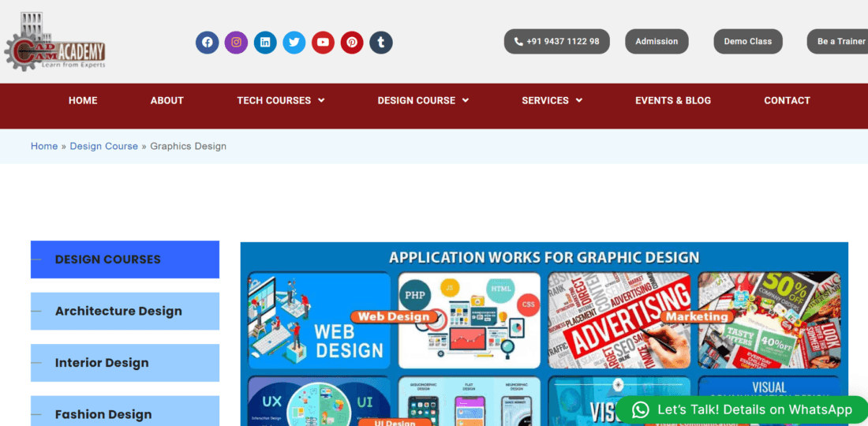Click the PHP HTML CSS illustration tile
The height and width of the screenshot is (426, 868).
point(470,320)
